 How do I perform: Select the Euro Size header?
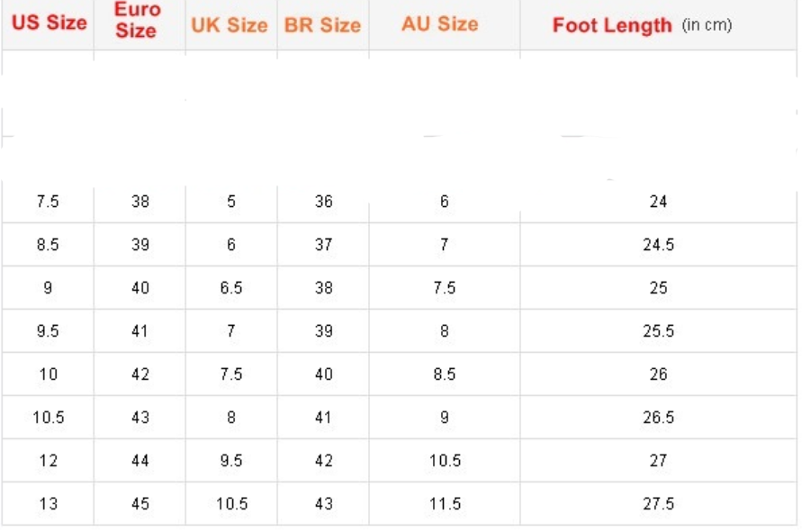[x=137, y=21]
